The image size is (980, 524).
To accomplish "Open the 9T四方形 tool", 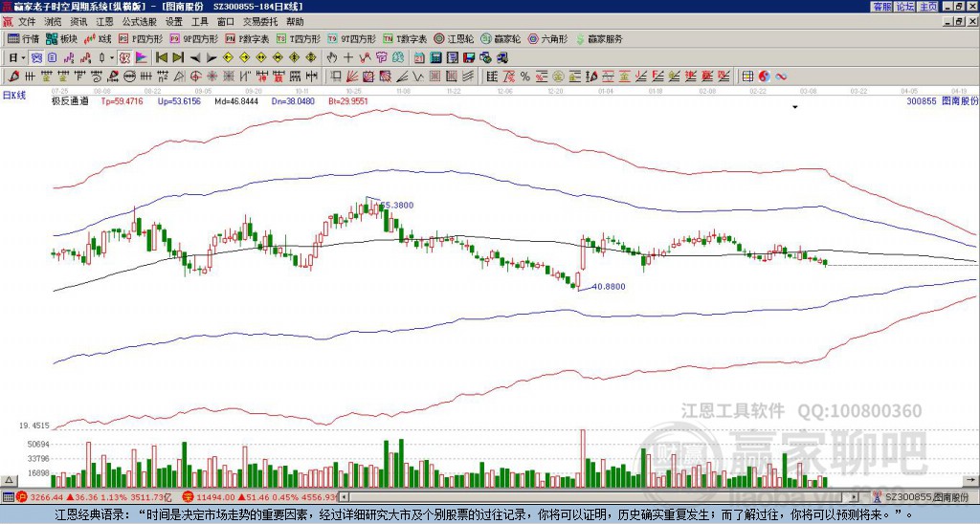I will pos(351,38).
